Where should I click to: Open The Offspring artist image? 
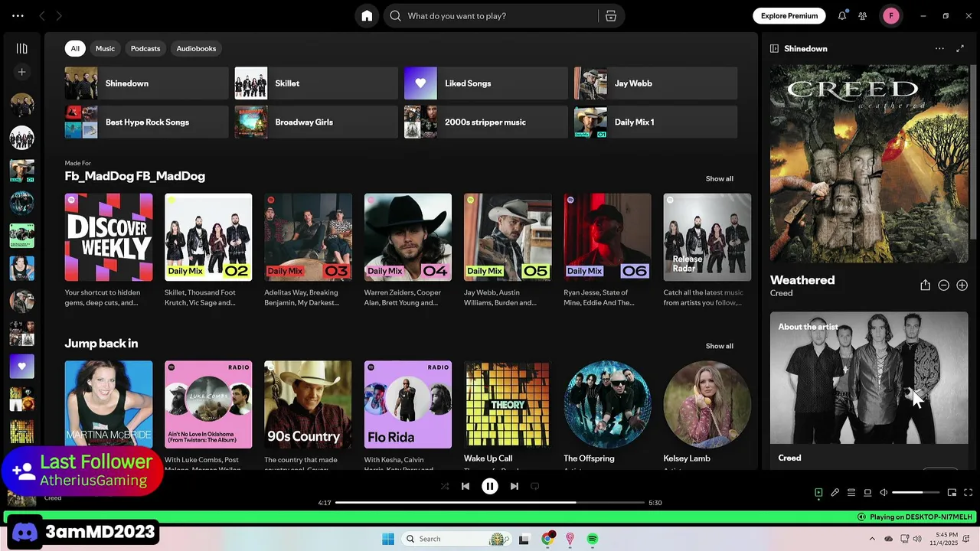[607, 405]
